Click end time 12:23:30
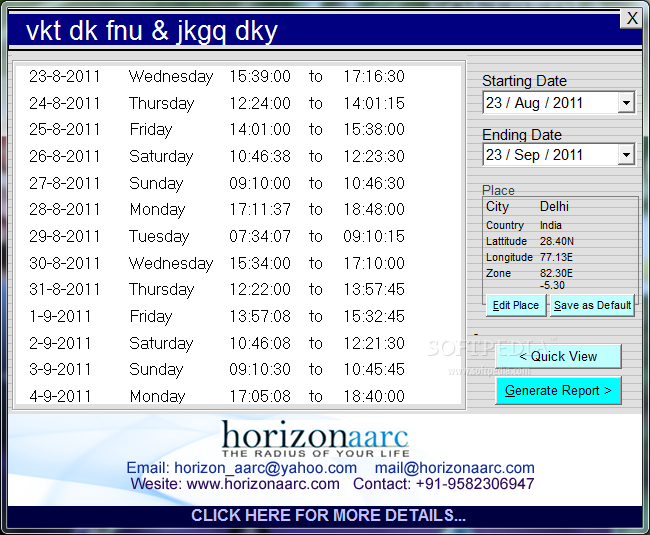The image size is (650, 535). (x=374, y=156)
